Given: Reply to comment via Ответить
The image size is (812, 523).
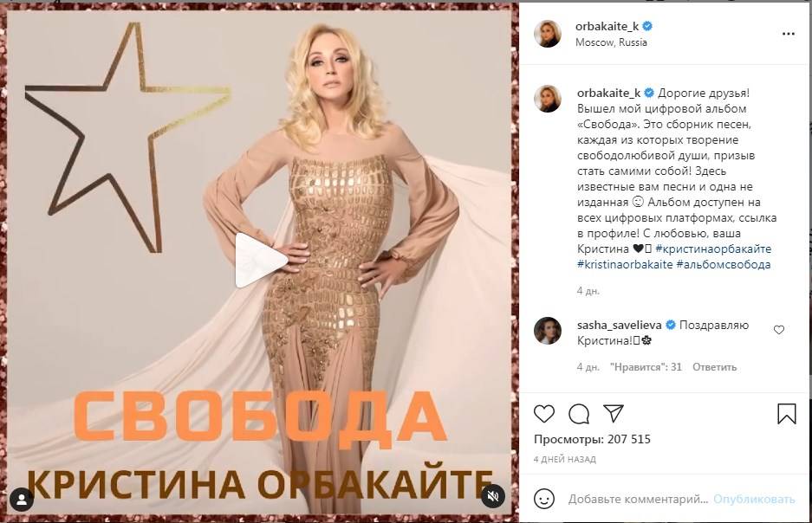Looking at the screenshot, I should [x=714, y=367].
